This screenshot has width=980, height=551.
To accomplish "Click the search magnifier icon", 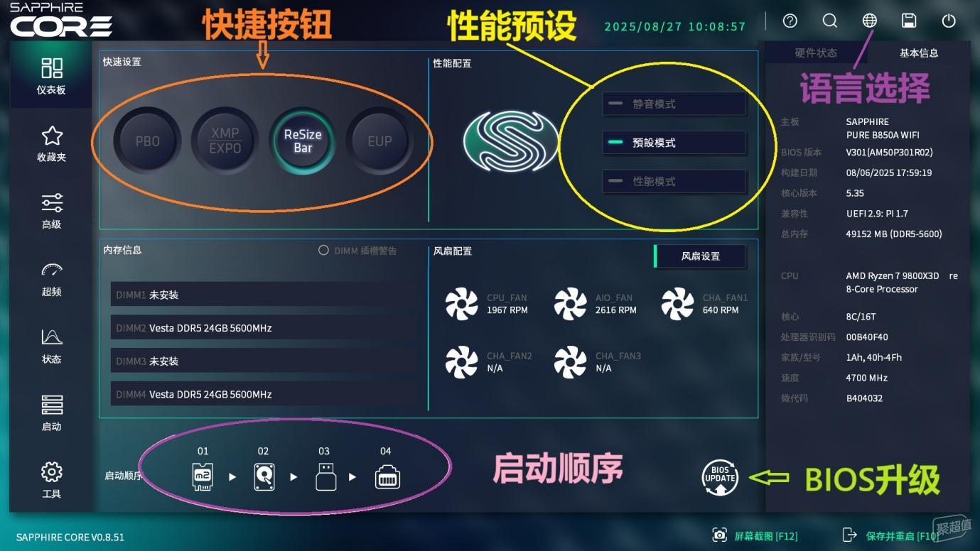I will (829, 21).
